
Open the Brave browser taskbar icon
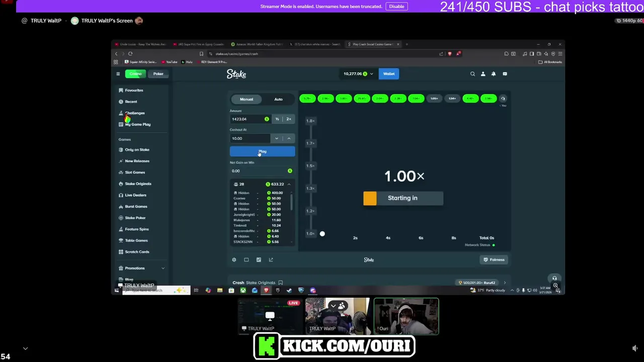[266, 290]
